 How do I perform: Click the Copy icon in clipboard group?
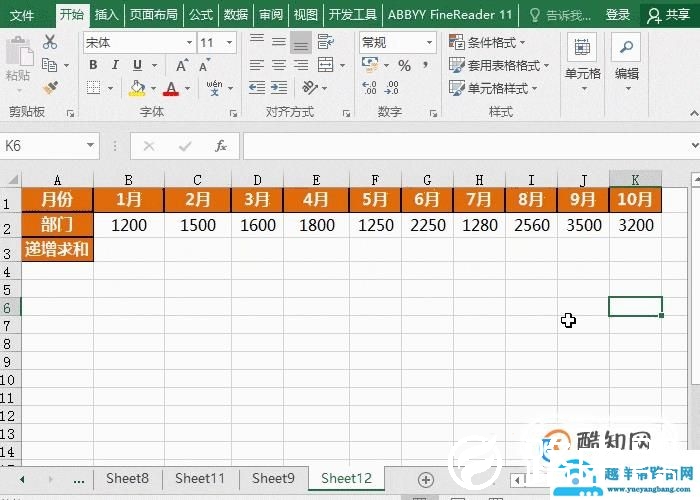click(x=49, y=65)
